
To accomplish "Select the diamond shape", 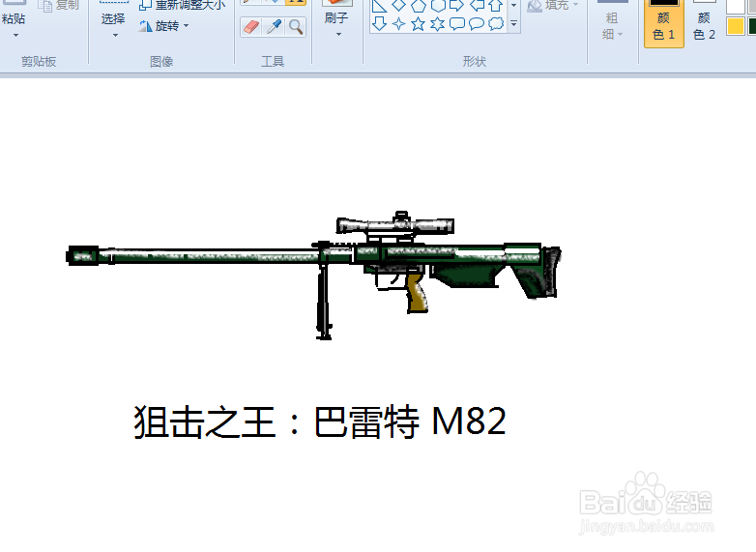I will 398,6.
